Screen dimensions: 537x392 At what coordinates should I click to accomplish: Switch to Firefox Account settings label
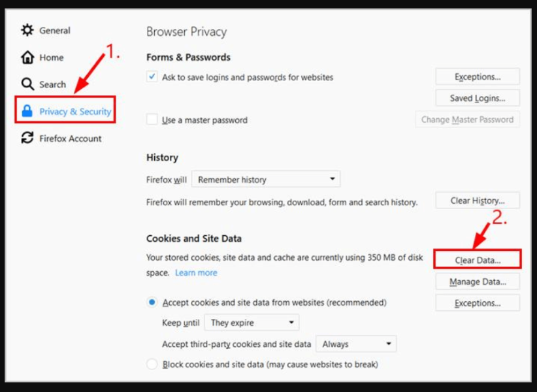pos(71,138)
